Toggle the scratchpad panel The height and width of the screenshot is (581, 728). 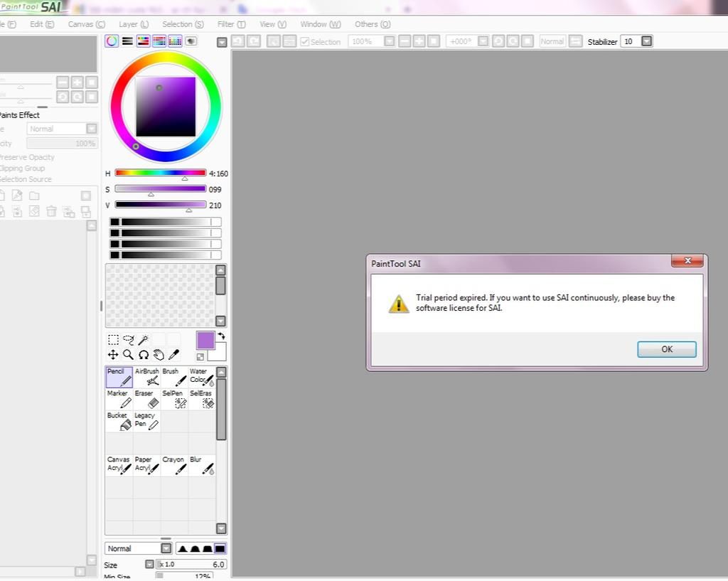click(x=191, y=41)
